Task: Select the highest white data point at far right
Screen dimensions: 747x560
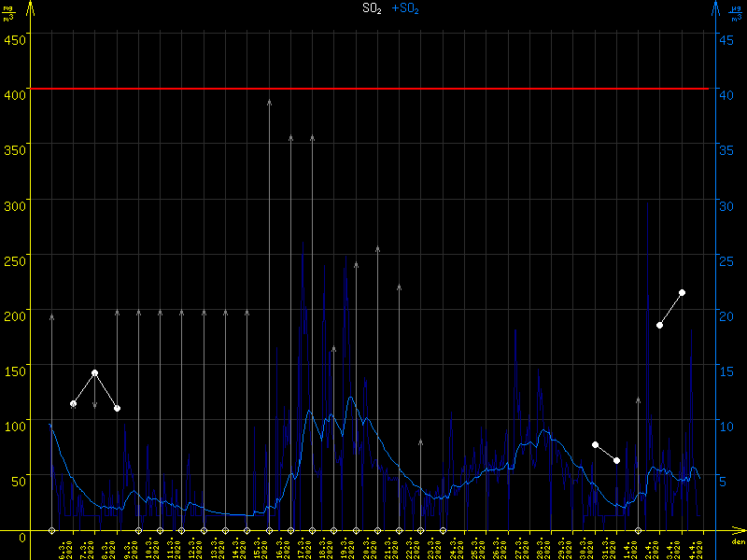Action: (x=682, y=293)
